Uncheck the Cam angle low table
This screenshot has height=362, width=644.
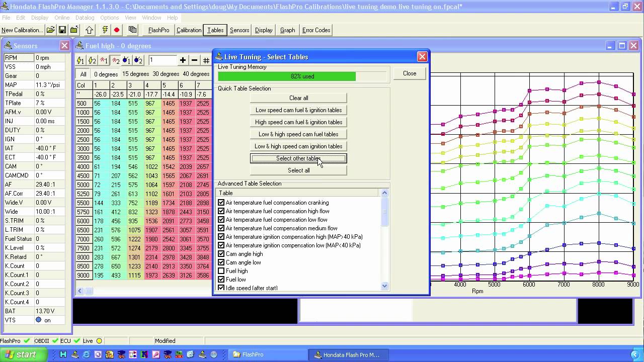(221, 262)
